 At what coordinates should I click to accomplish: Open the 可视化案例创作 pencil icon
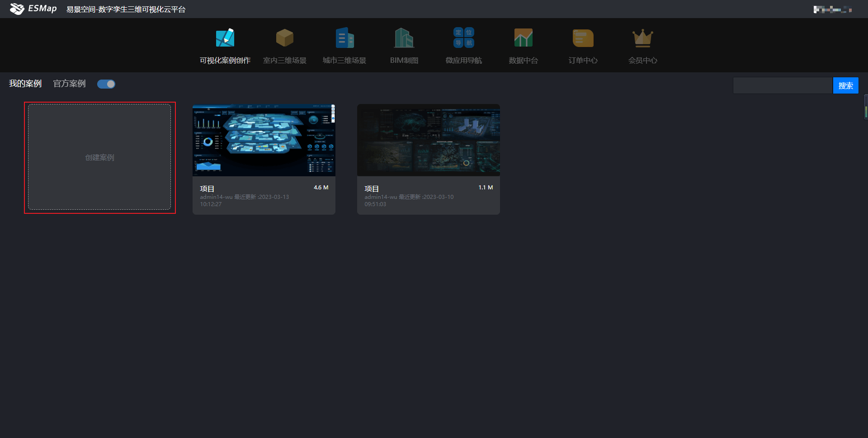pos(225,38)
